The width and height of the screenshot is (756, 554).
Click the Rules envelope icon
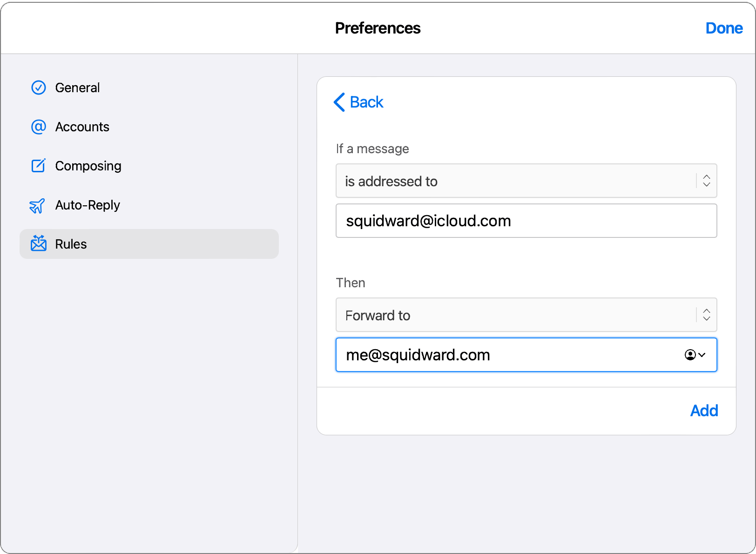(x=39, y=244)
